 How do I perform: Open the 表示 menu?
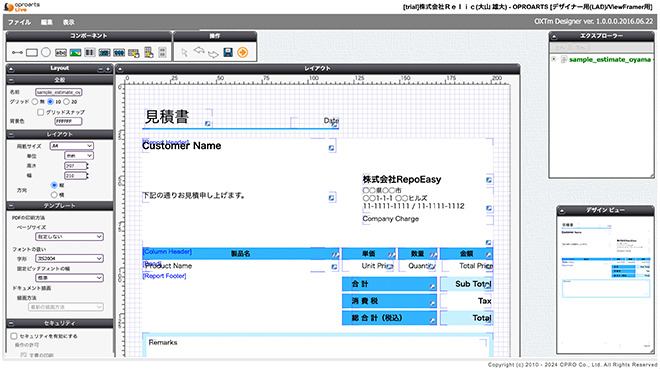tap(69, 22)
